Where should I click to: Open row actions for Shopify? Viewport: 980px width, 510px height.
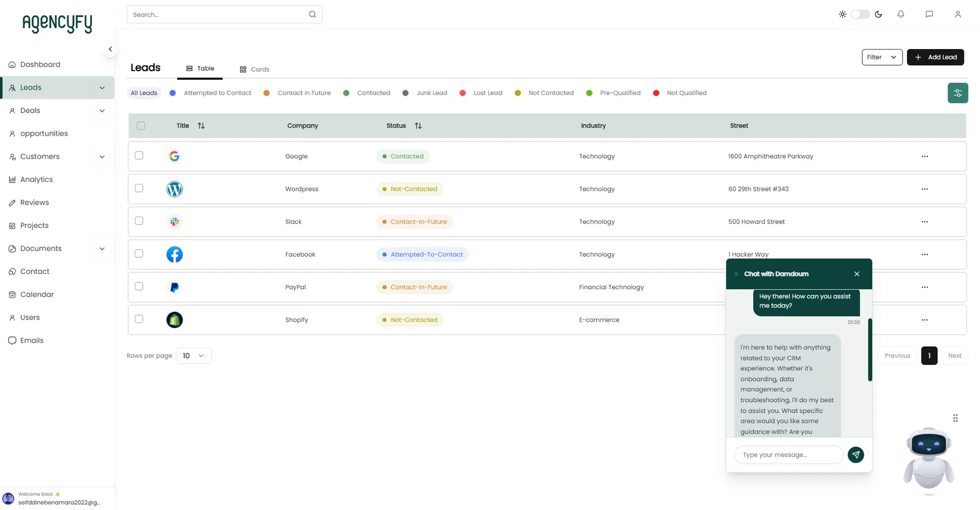tap(925, 320)
